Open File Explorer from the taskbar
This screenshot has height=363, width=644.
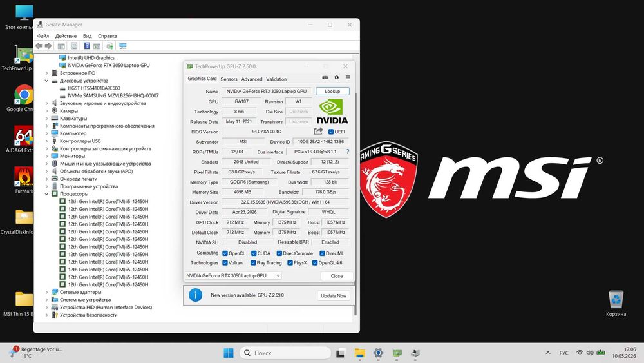tap(359, 353)
